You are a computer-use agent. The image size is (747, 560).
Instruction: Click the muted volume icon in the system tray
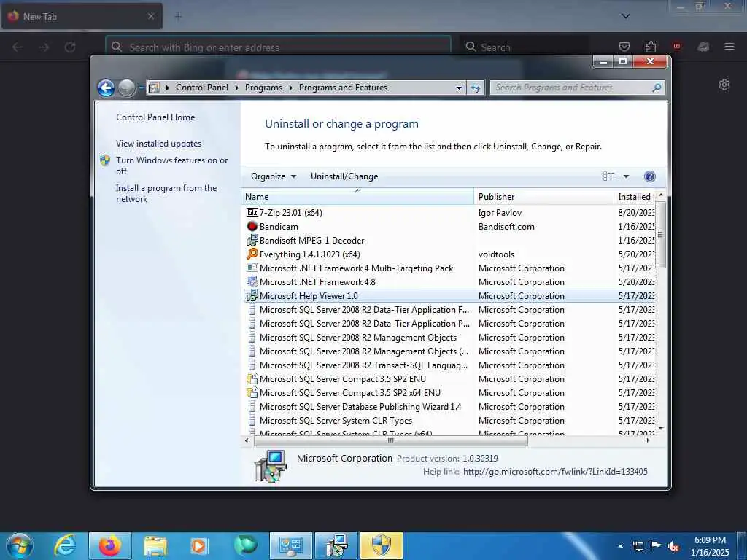pos(673,547)
